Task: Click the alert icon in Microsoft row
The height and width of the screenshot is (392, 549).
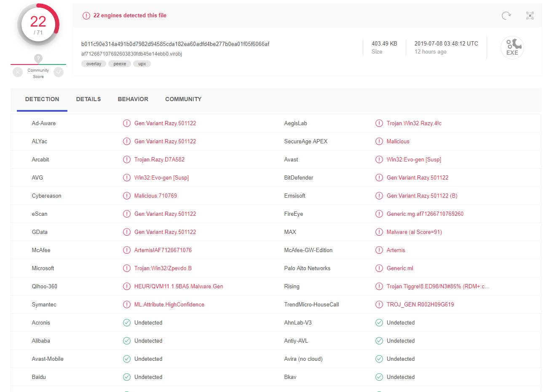Action: (127, 268)
